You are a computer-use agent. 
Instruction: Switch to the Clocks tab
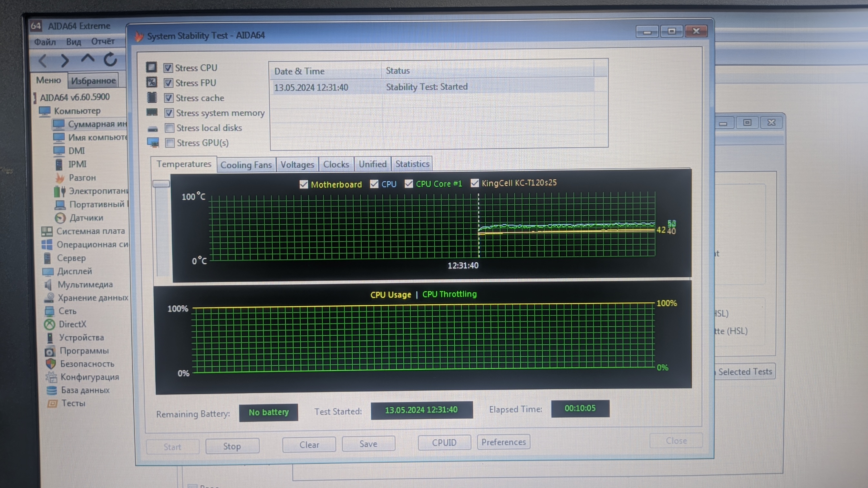tap(336, 164)
